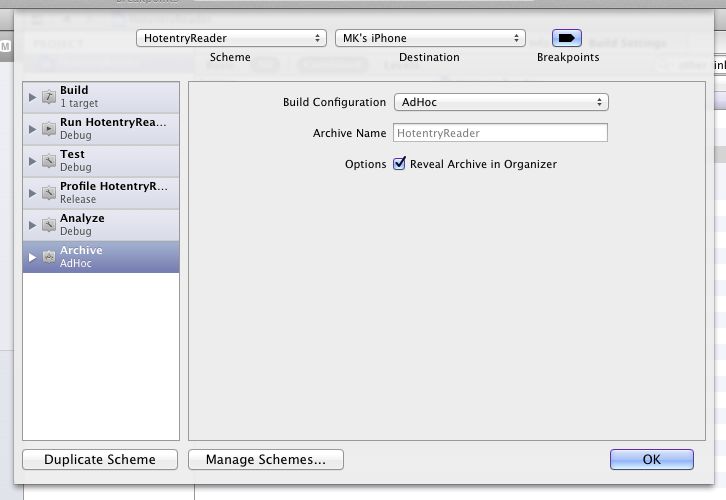Image resolution: width=726 pixels, height=500 pixels.
Task: Select the Build 1 target row
Action: [101, 97]
